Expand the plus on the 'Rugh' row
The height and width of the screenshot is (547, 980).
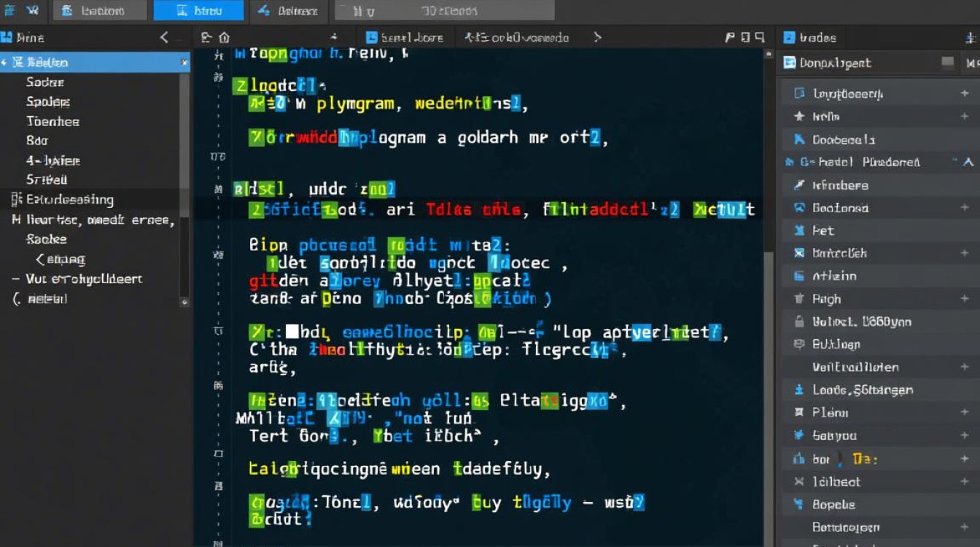(x=965, y=299)
